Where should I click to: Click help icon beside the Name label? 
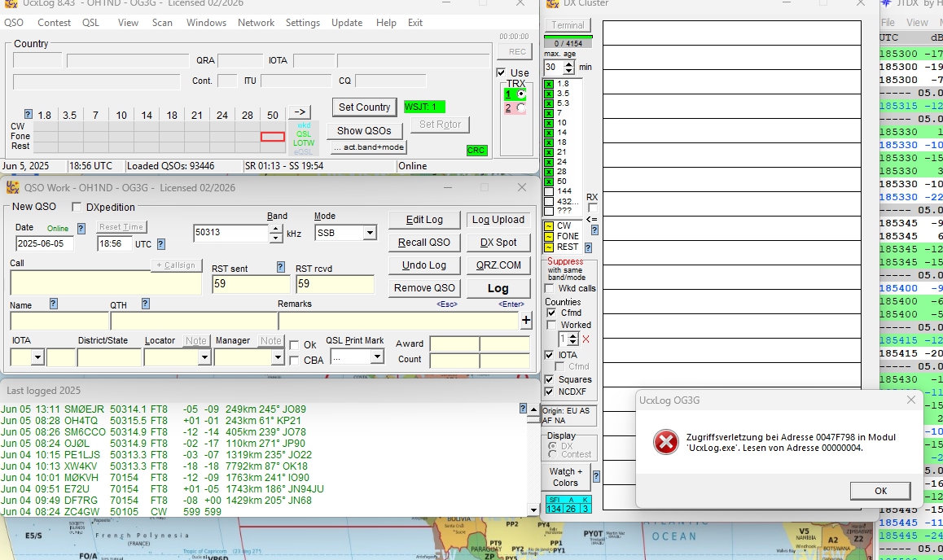point(54,304)
